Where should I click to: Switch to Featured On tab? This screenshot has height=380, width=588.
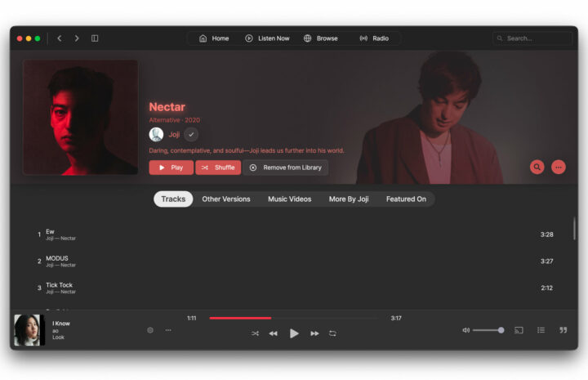coord(406,199)
